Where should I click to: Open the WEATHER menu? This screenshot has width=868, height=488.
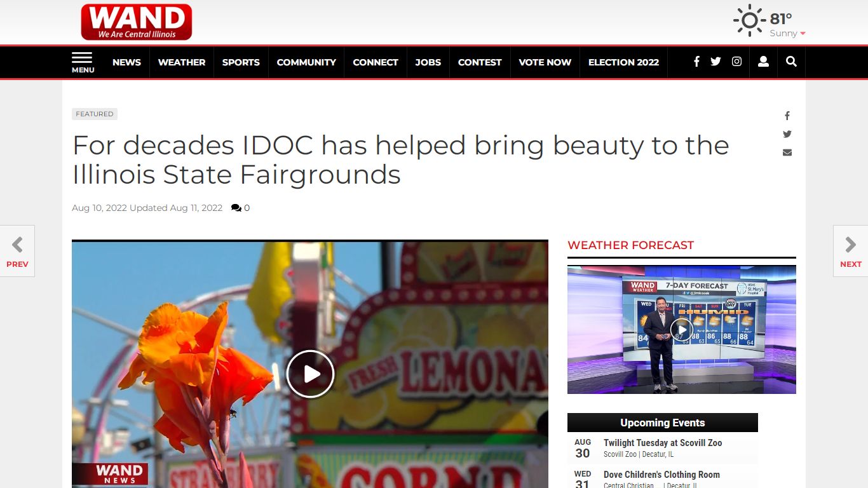click(182, 62)
